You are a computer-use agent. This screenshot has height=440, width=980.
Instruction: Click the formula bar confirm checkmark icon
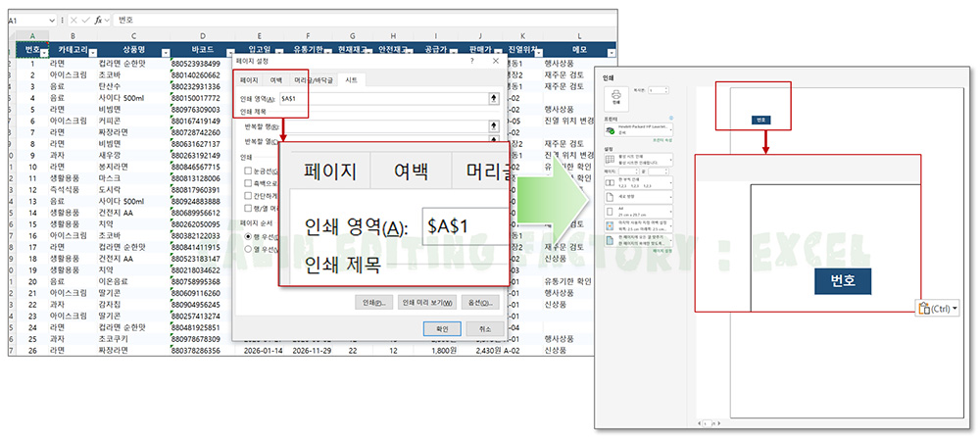point(85,20)
